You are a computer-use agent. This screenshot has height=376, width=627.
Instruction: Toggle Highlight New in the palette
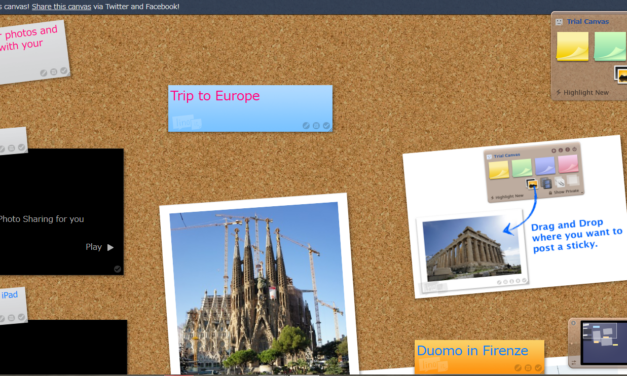tap(582, 92)
